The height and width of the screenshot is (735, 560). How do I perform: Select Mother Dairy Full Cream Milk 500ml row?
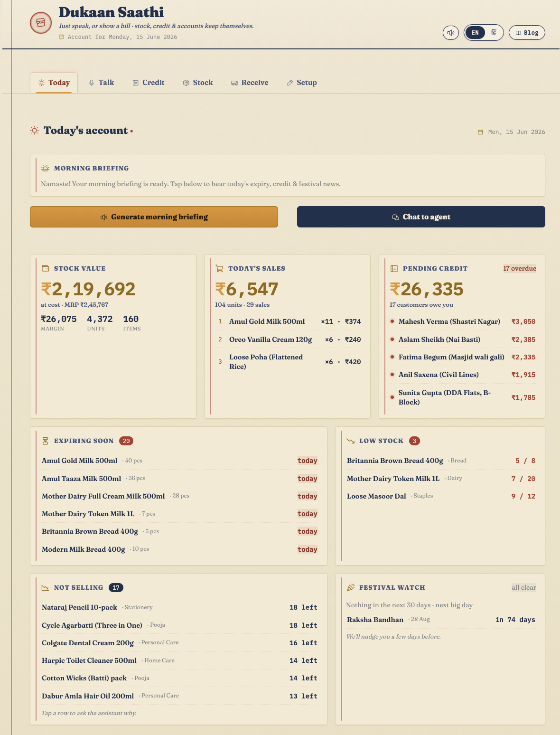point(179,496)
